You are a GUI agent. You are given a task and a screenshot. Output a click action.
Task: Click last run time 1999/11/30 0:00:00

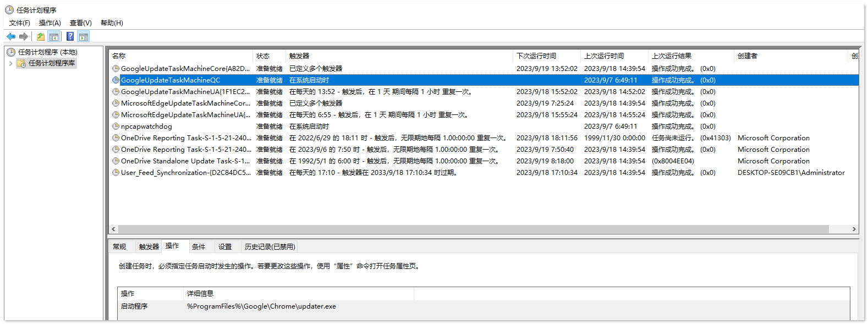[x=614, y=138]
